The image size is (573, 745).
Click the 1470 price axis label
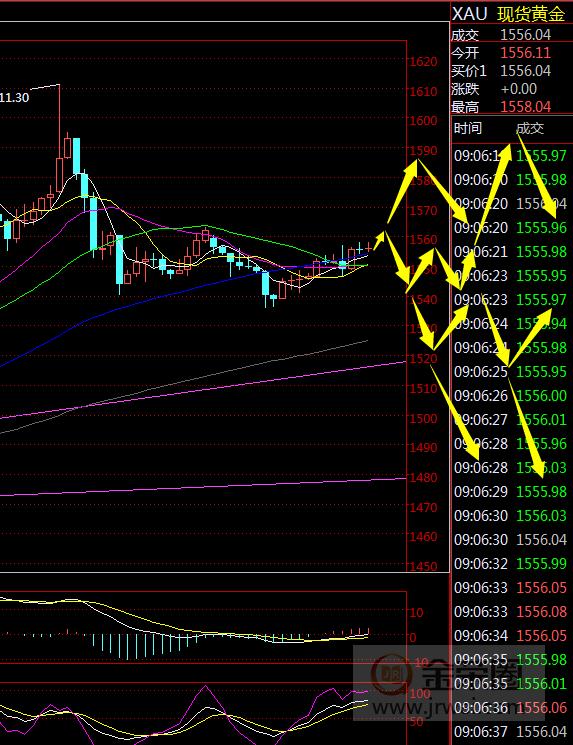tap(423, 507)
